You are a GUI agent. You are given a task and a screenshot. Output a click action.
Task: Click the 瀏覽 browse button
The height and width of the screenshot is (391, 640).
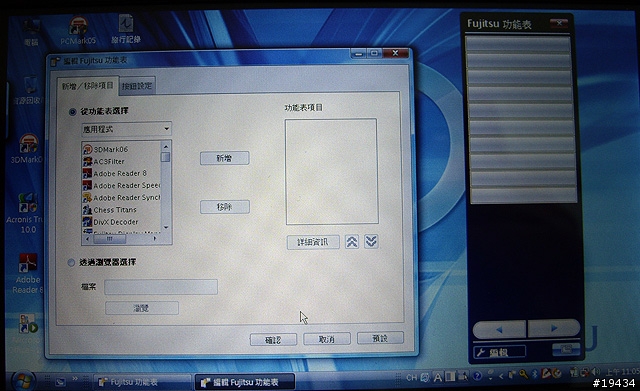(x=142, y=308)
